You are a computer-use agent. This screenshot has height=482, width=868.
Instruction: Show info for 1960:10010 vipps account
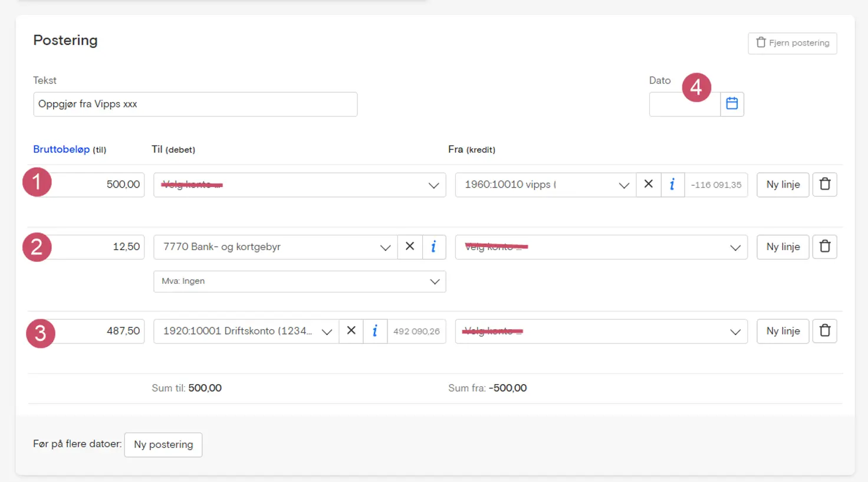point(672,184)
